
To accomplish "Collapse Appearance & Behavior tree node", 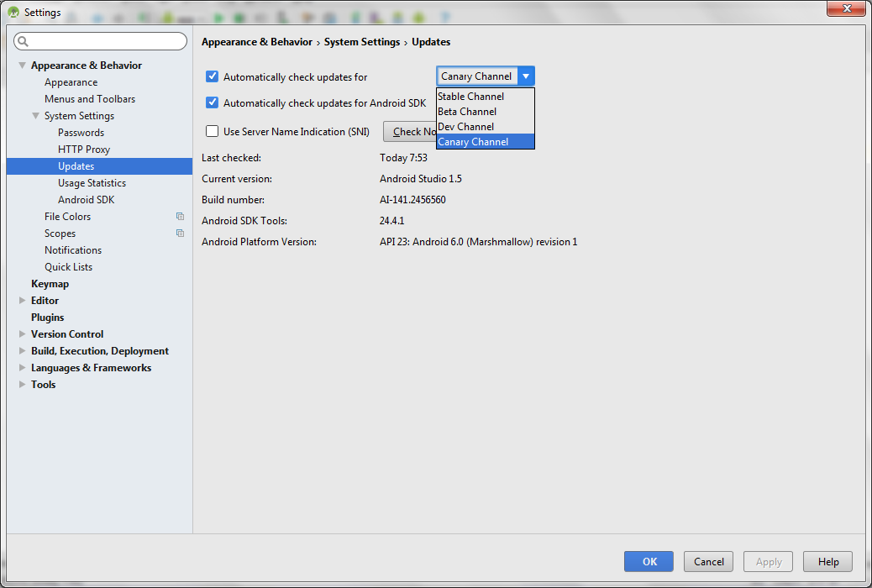I will click(x=22, y=65).
